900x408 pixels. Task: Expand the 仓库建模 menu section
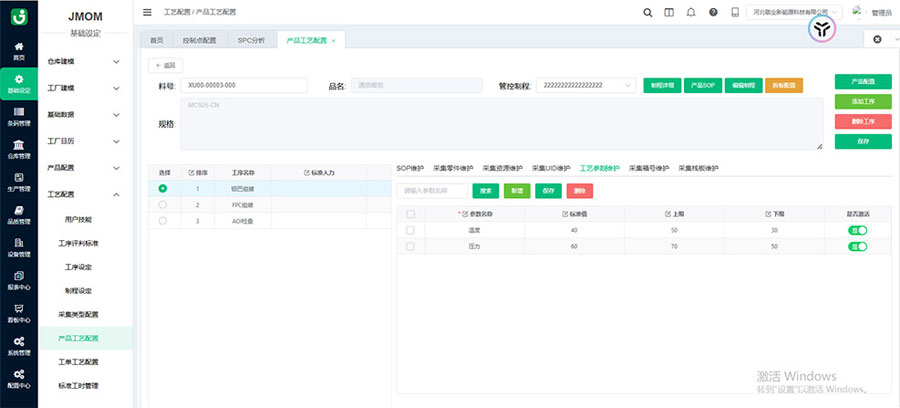[84, 61]
